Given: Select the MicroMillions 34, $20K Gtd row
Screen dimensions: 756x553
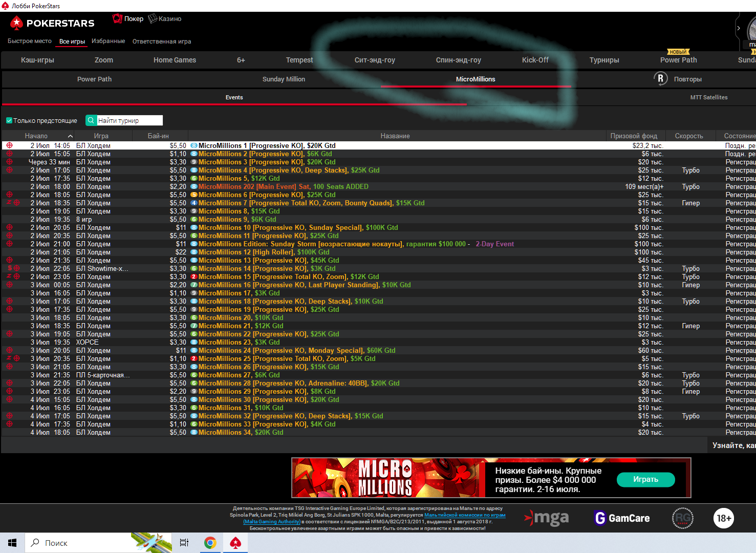Looking at the screenshot, I should (x=379, y=432).
